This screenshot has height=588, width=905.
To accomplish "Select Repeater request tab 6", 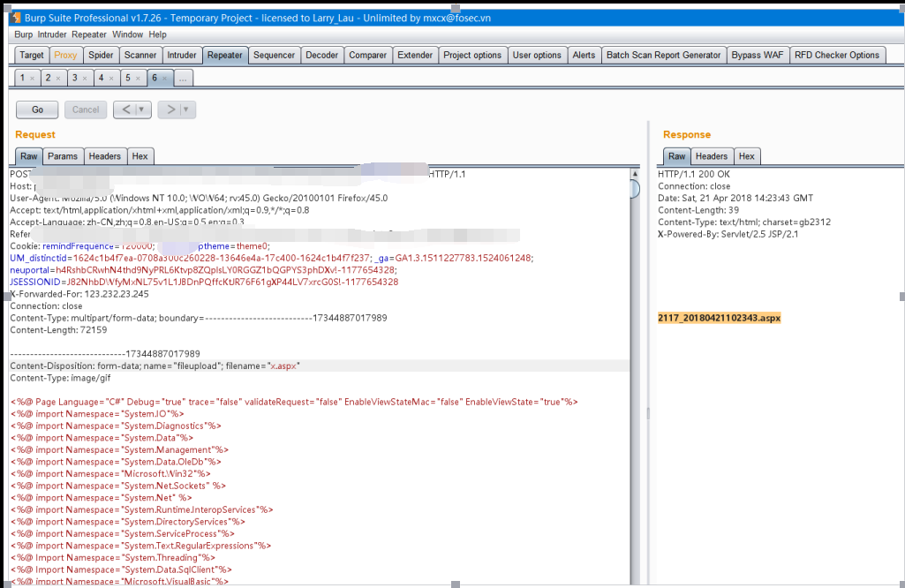I will pos(155,78).
